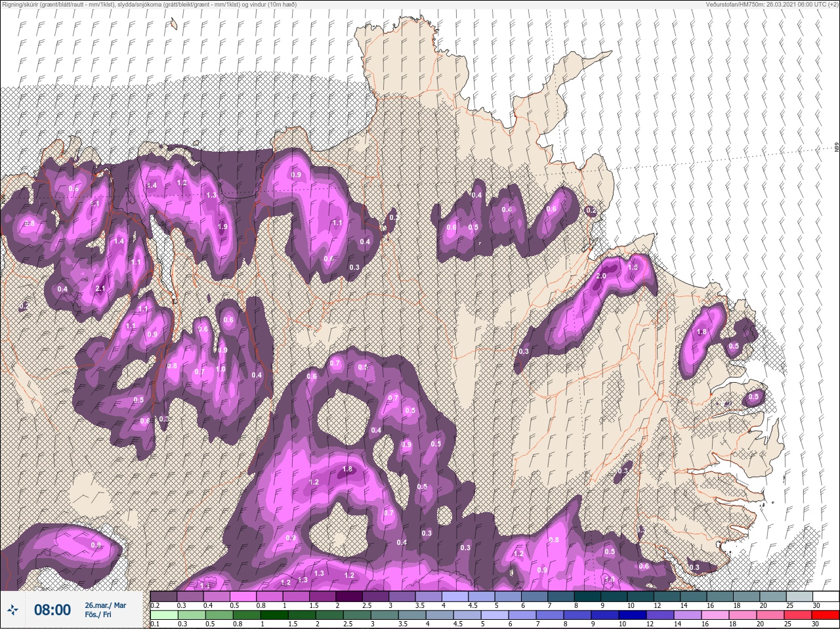
Task: Click the '0.1' label starting the lower scale
Action: coord(156,623)
